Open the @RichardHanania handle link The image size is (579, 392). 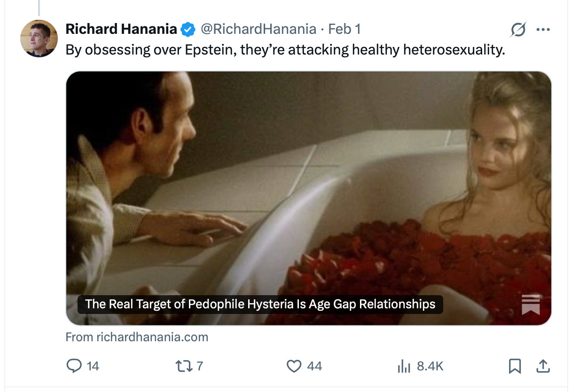click(258, 29)
